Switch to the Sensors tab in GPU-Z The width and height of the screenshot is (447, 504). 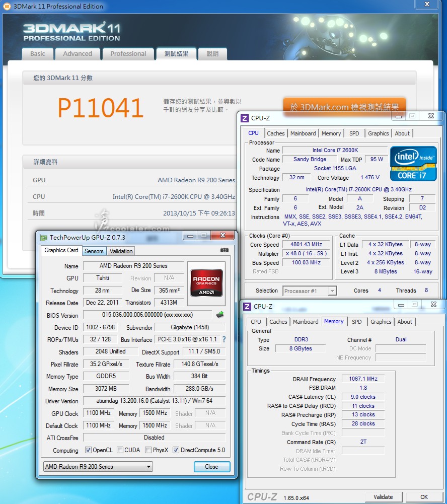coord(94,251)
